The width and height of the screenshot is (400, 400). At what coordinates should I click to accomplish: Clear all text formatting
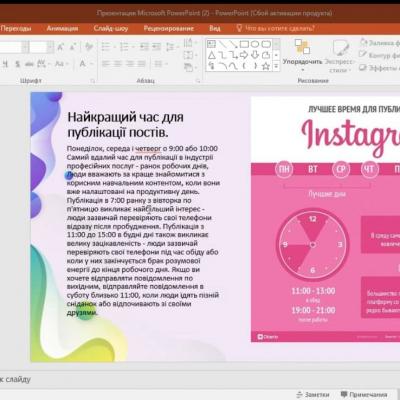(x=89, y=47)
